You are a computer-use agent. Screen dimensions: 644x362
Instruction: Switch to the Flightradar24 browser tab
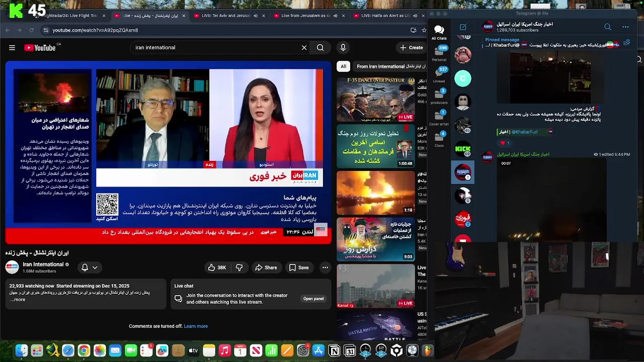pos(70,16)
